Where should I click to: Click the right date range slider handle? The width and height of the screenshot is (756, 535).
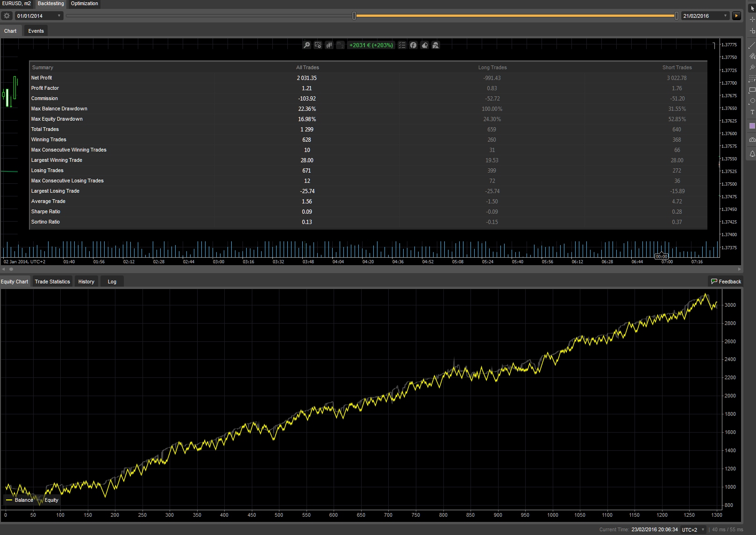[x=677, y=15]
